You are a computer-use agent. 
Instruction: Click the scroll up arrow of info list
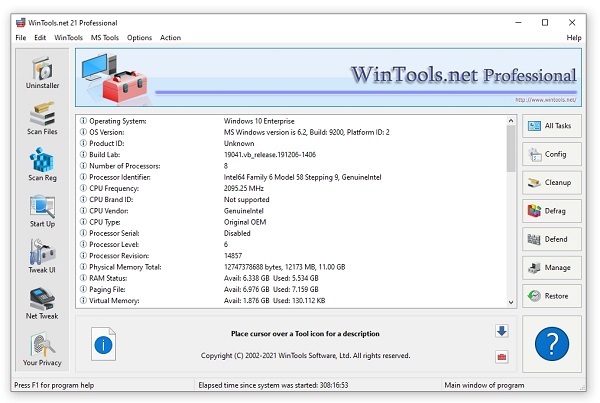coord(511,121)
